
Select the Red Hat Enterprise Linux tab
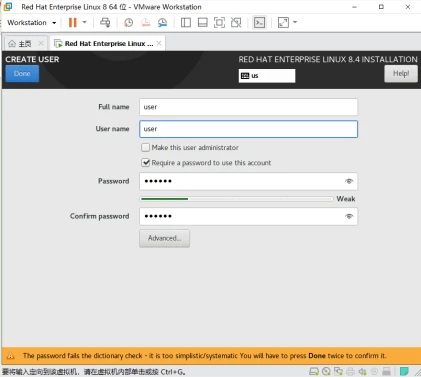click(108, 43)
